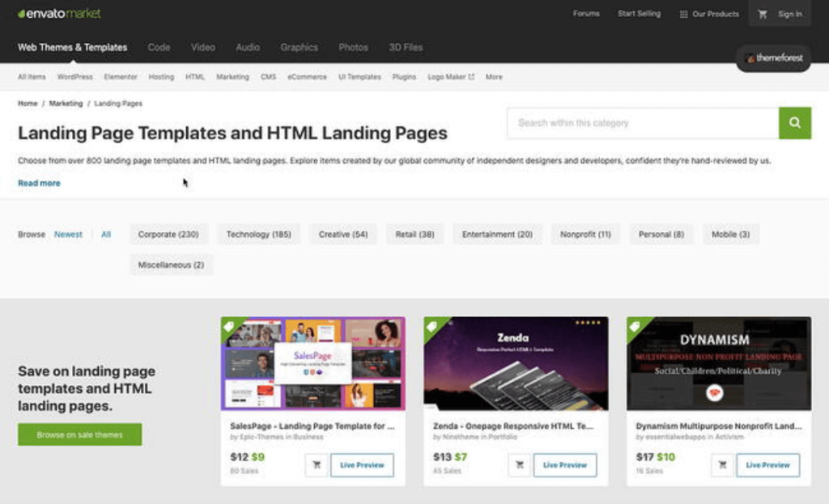Open the Hosting submenu
Viewport: 829px width, 504px height.
(161, 77)
